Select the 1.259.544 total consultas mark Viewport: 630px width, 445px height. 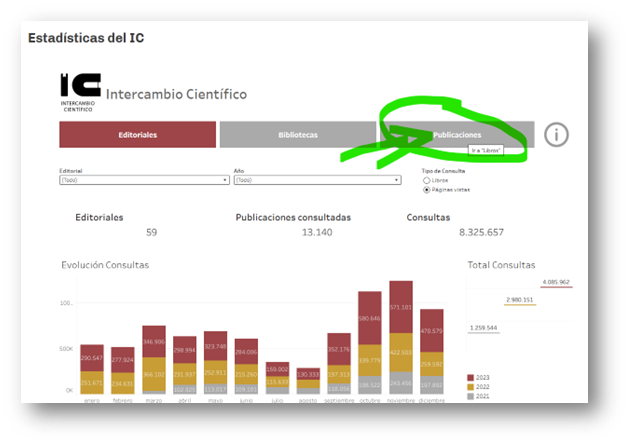tap(484, 327)
